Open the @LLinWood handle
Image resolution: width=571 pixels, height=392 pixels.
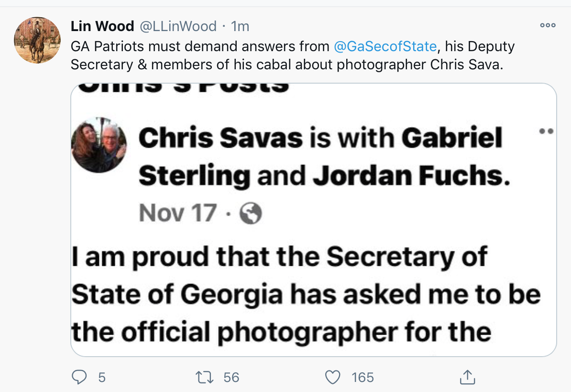point(178,26)
